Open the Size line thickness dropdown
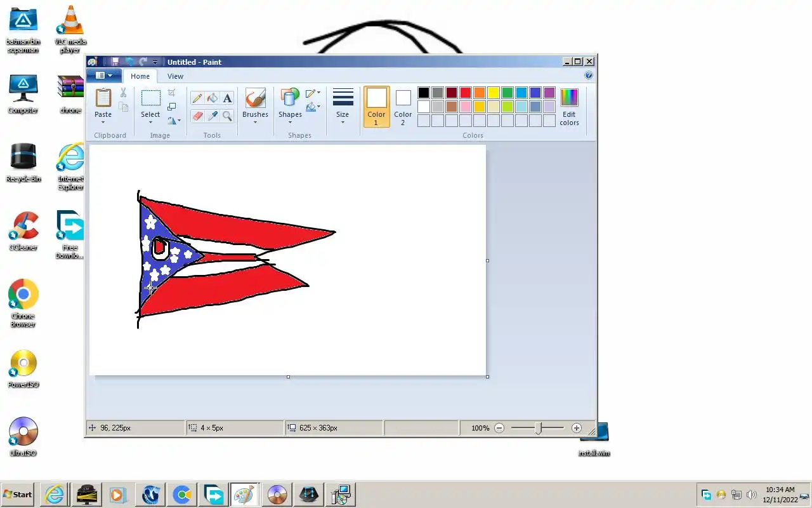This screenshot has height=508, width=812. (x=343, y=107)
